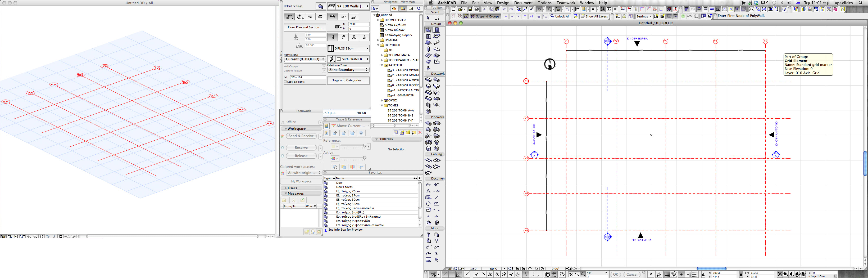Click the Paste clipboard icon
The width and height of the screenshot is (868, 278).
(x=497, y=10)
